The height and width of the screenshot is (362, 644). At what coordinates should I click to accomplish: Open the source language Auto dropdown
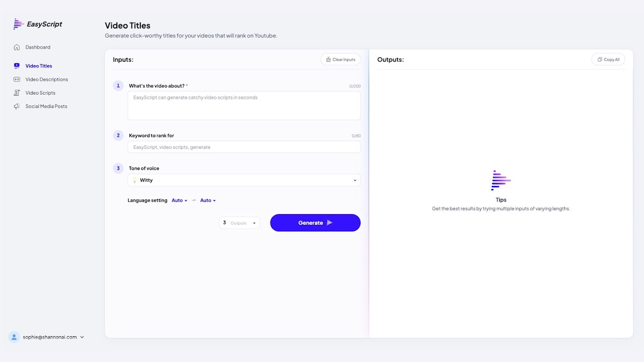[x=179, y=200]
